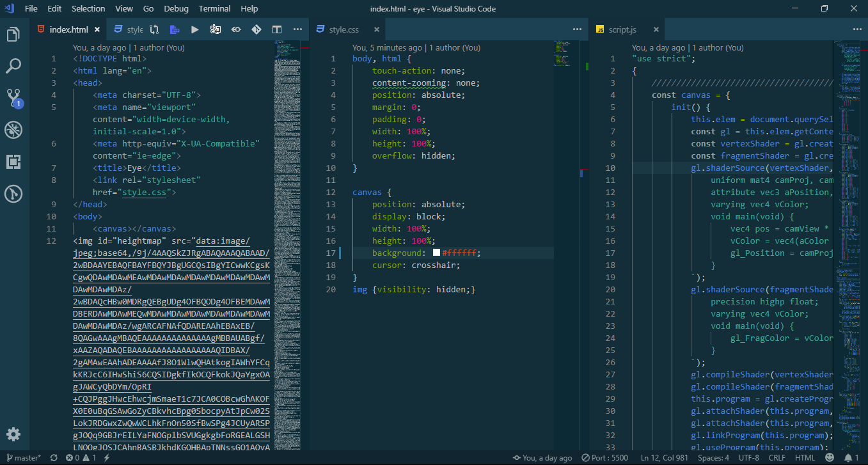Screen dimensions: 868x465
Task: Change the UTF-8 encoding selector
Action: click(x=749, y=458)
